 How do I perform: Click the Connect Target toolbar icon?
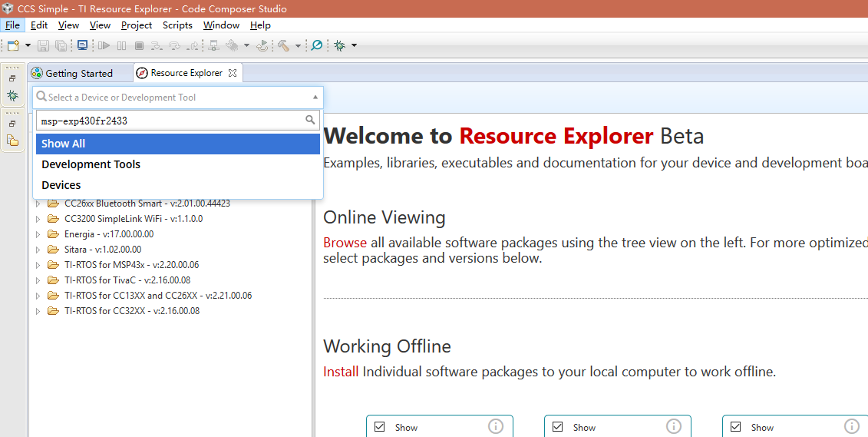point(213,45)
